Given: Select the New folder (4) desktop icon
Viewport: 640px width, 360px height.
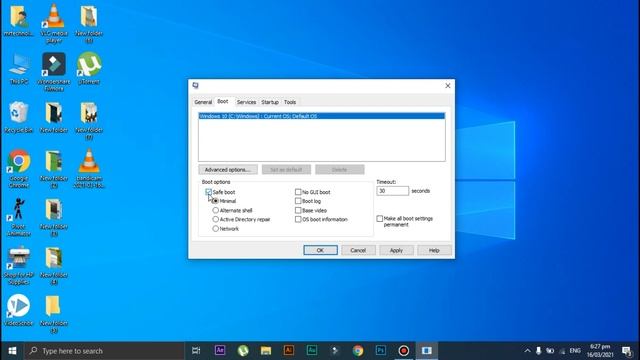Looking at the screenshot, I should click(54, 265).
